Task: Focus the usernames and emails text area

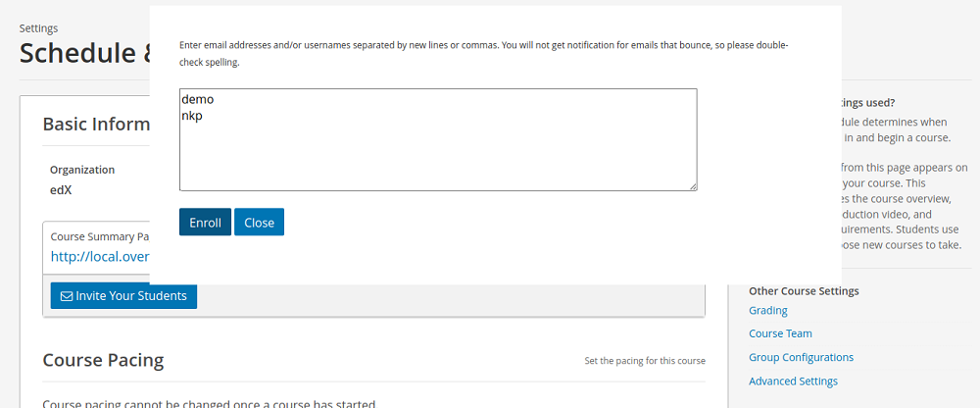Action: (x=438, y=139)
